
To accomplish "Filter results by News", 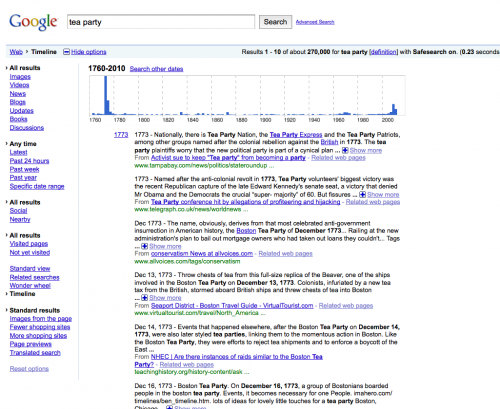I will (x=18, y=94).
